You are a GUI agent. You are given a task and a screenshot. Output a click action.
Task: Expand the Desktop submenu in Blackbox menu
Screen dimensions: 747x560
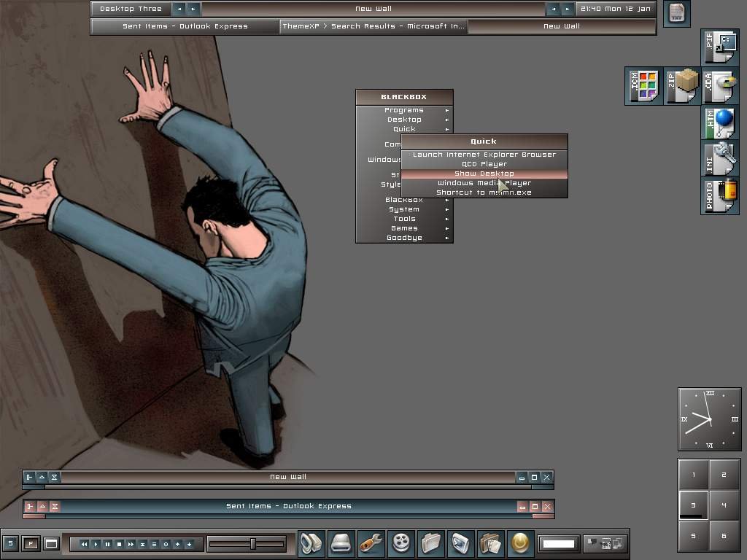(x=404, y=120)
